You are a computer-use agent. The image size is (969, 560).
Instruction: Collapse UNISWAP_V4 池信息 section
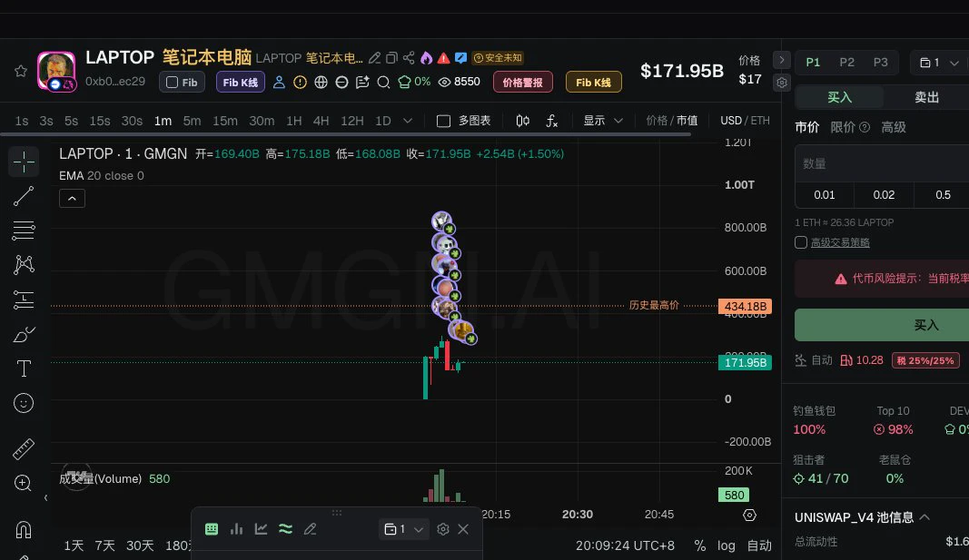point(925,517)
